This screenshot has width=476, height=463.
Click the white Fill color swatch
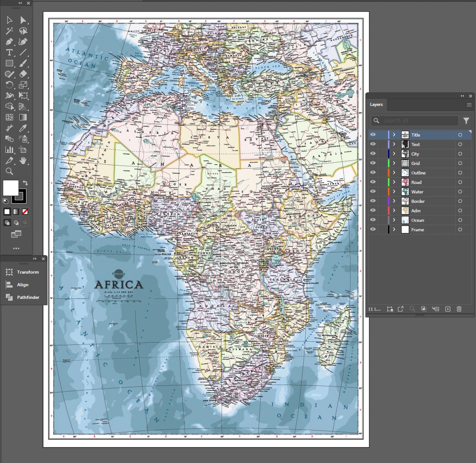tap(11, 188)
